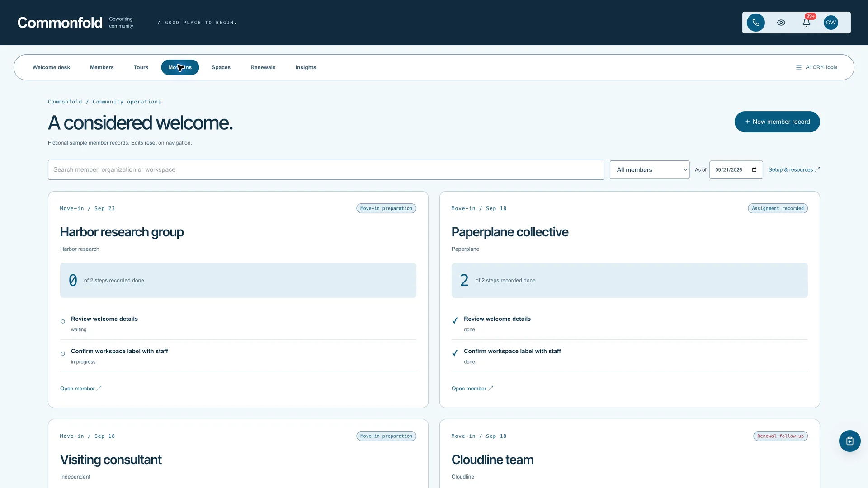
Task: Click the Community operations breadcrumb
Action: 127,102
